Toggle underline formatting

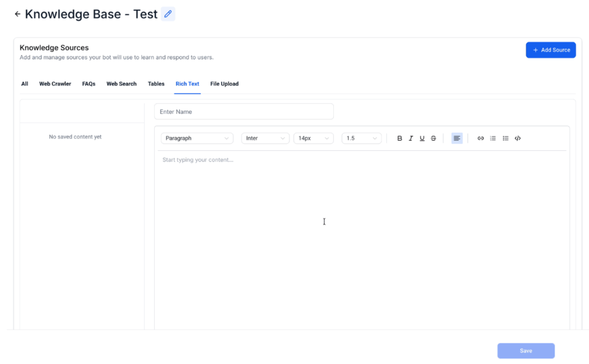[422, 138]
